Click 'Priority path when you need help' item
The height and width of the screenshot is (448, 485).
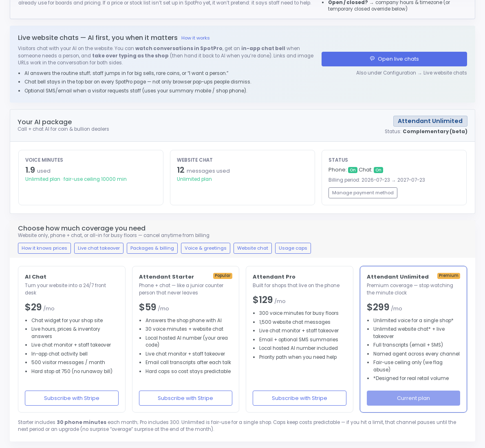point(298,357)
